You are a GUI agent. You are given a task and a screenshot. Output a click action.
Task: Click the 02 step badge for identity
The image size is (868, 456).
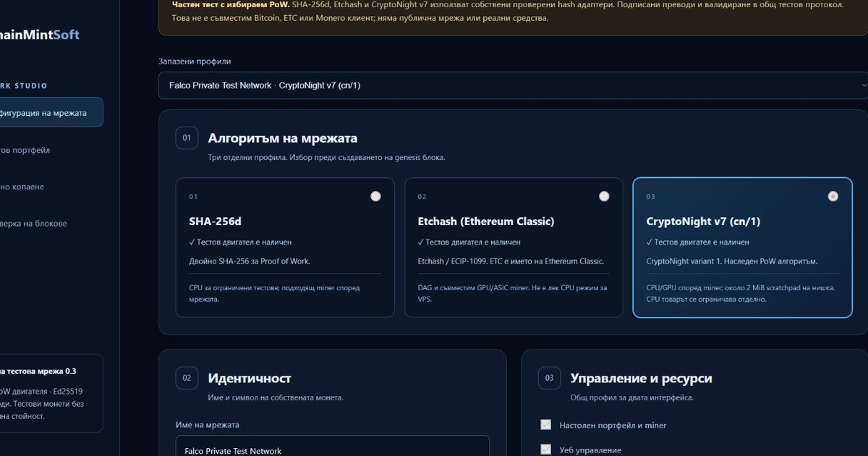coord(187,378)
